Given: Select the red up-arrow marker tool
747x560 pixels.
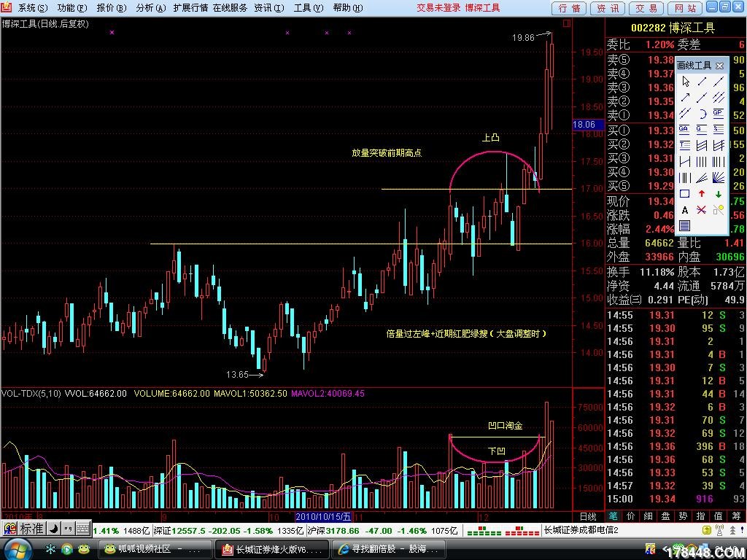Looking at the screenshot, I should point(702,194).
